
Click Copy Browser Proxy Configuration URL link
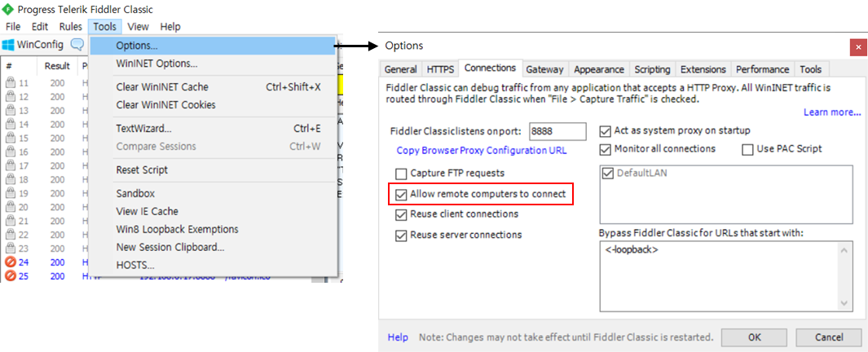[482, 151]
